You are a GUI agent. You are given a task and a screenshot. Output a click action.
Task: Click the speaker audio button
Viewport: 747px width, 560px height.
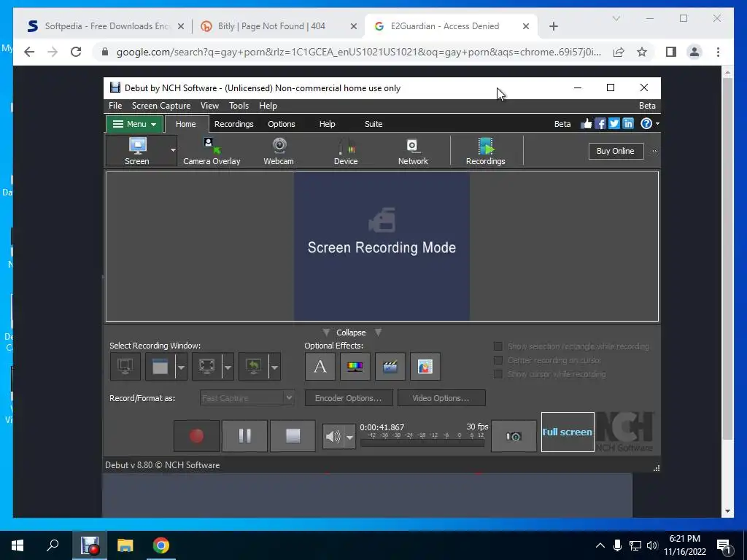(x=333, y=436)
